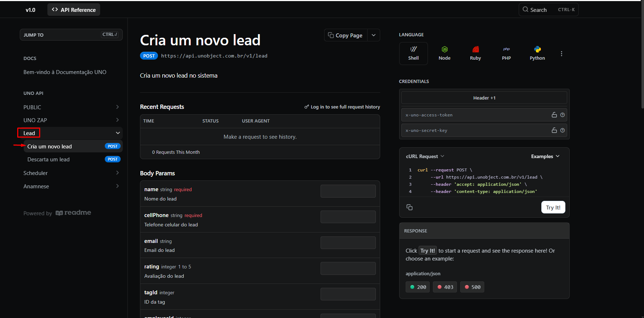Viewport: 644px width, 318px height.
Task: Click the page vertical scrollbar
Action: [x=642, y=54]
